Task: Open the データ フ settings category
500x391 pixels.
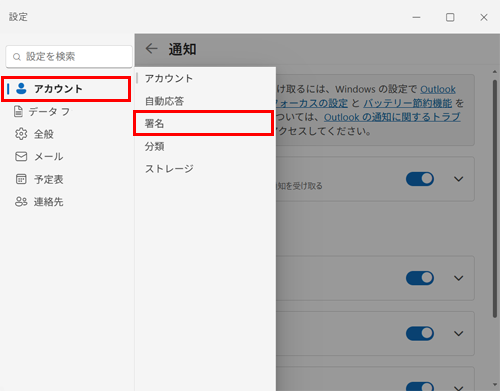Action: [x=67, y=111]
